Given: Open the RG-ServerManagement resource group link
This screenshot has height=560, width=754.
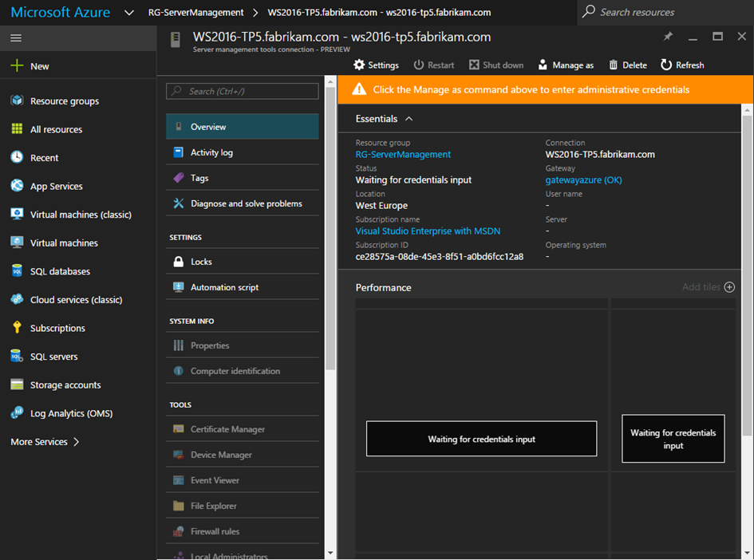Looking at the screenshot, I should [403, 154].
